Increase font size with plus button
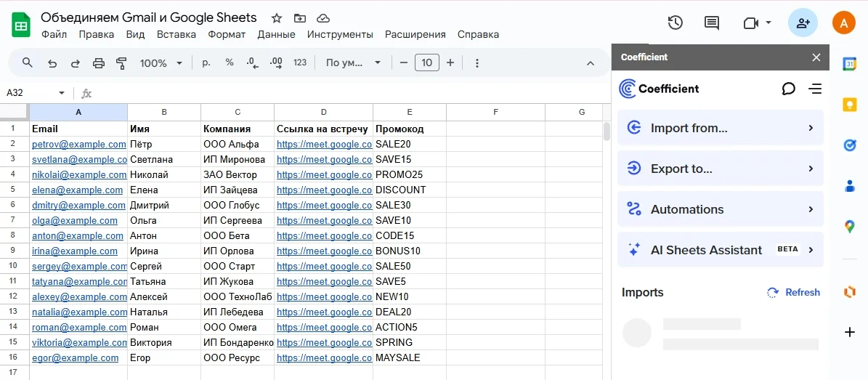Image resolution: width=868 pixels, height=380 pixels. click(x=450, y=63)
